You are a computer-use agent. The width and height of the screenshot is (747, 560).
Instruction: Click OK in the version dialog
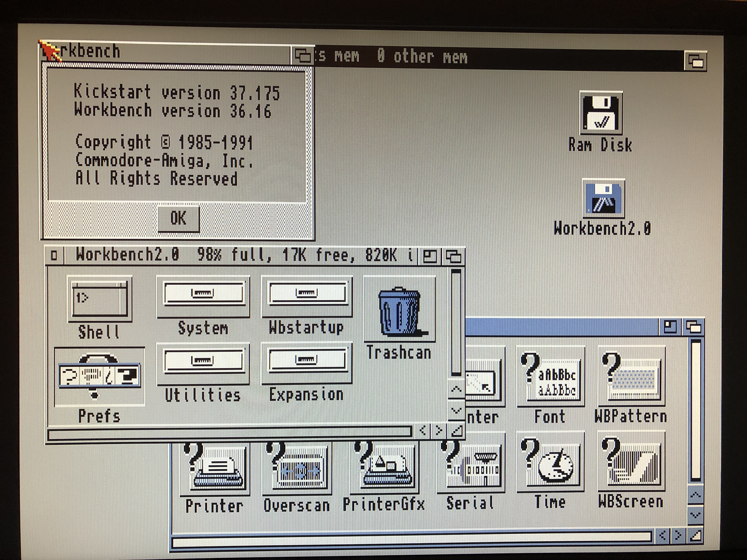(178, 218)
